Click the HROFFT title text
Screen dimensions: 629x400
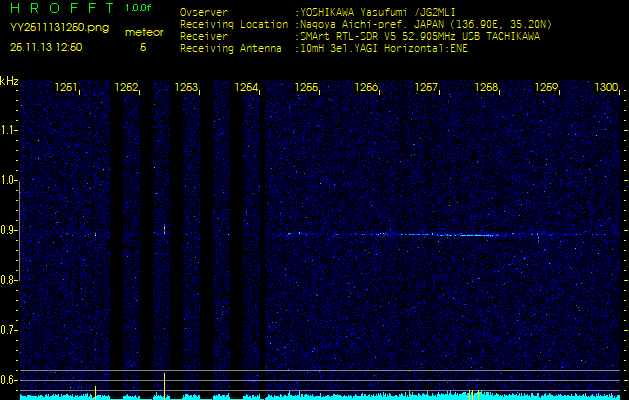point(59,8)
